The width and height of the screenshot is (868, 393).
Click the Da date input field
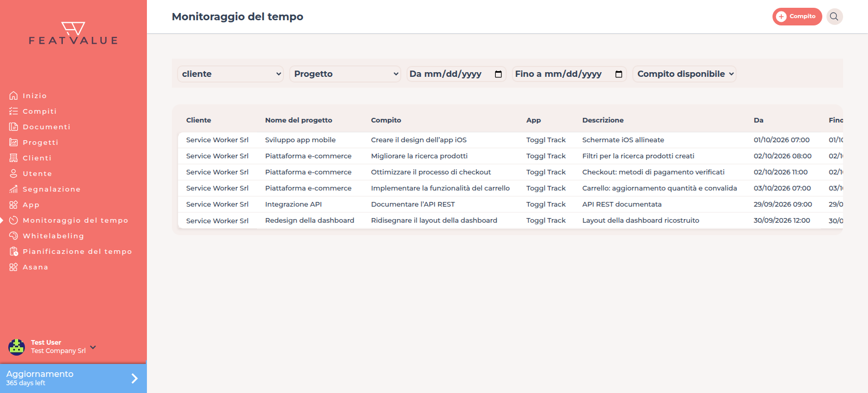pos(456,74)
